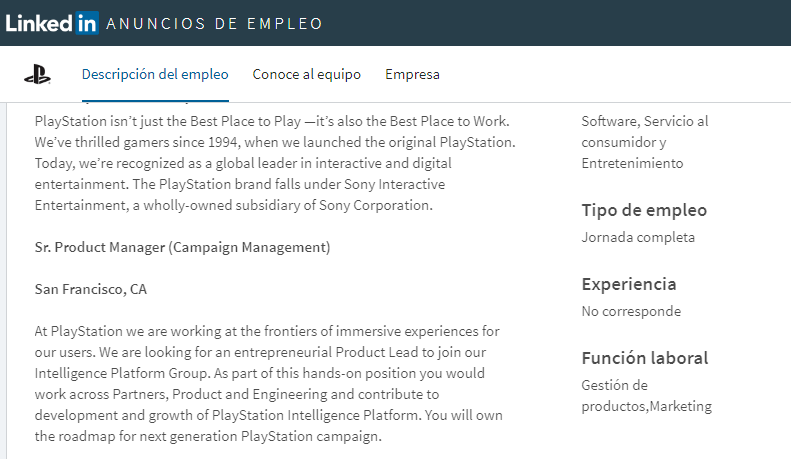This screenshot has width=791, height=459.
Task: Open the Descripción del empleo tab
Action: 155,74
